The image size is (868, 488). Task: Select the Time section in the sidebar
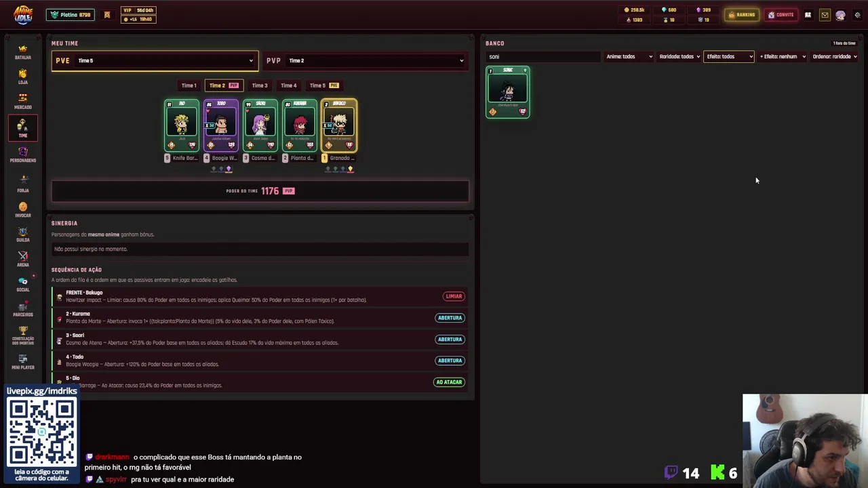23,127
